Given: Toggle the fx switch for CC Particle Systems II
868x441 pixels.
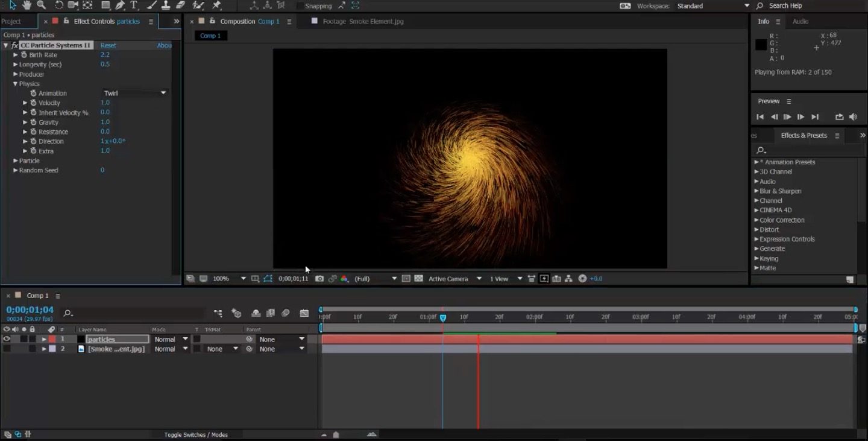Looking at the screenshot, I should point(14,45).
